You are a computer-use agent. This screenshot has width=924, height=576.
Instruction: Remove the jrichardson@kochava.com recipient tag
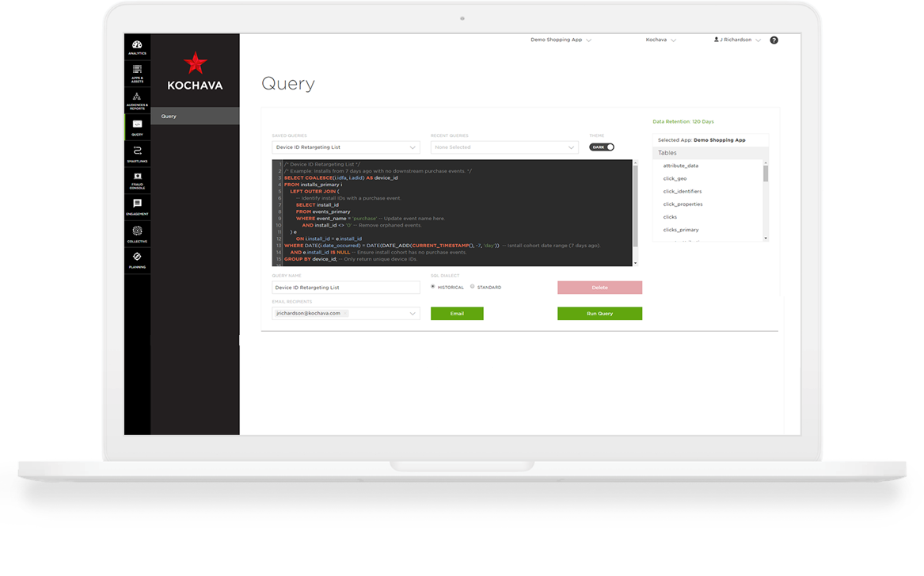coord(344,314)
